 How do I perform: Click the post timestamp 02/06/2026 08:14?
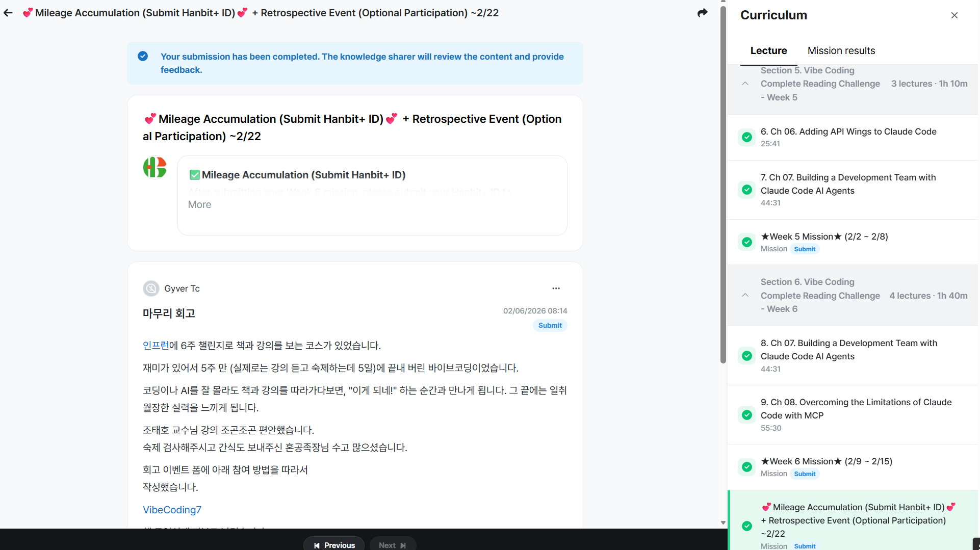pyautogui.click(x=535, y=311)
